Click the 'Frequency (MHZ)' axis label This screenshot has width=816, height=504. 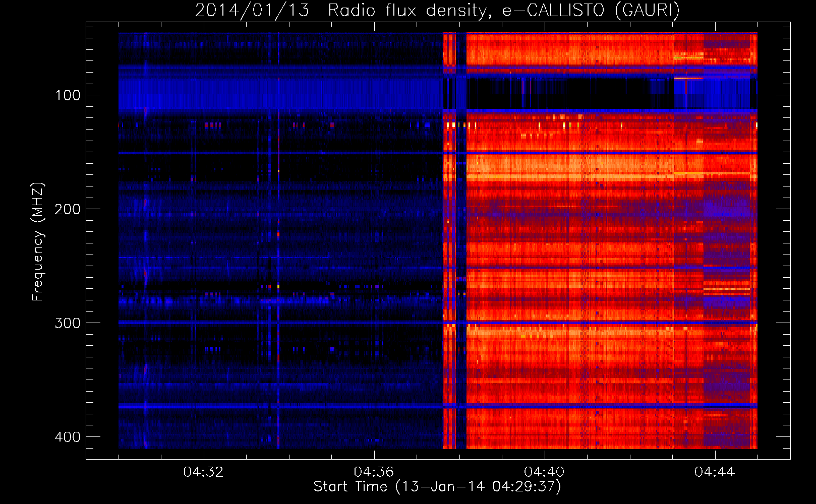coord(38,241)
